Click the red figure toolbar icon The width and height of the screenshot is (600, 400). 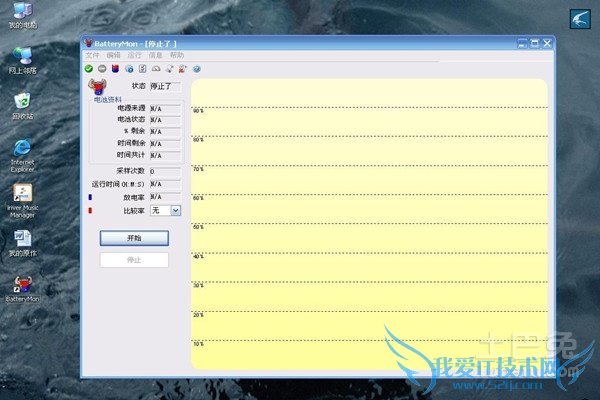click(x=183, y=69)
